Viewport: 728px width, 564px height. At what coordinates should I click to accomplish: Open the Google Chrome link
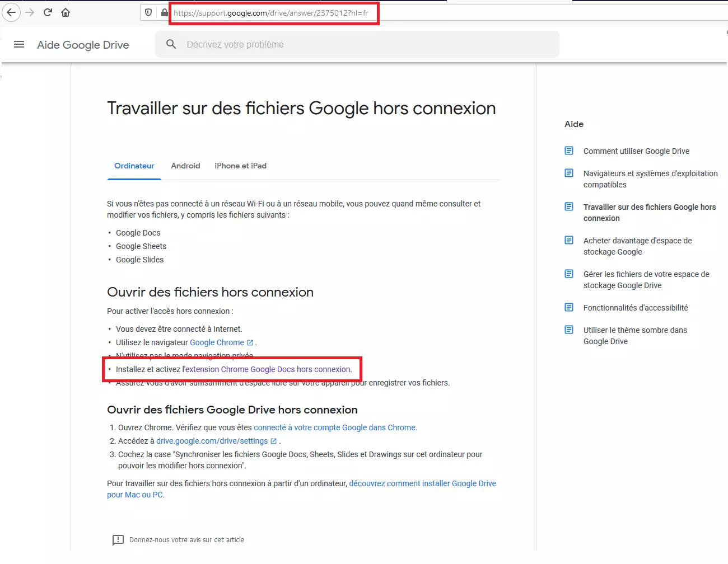(x=217, y=342)
